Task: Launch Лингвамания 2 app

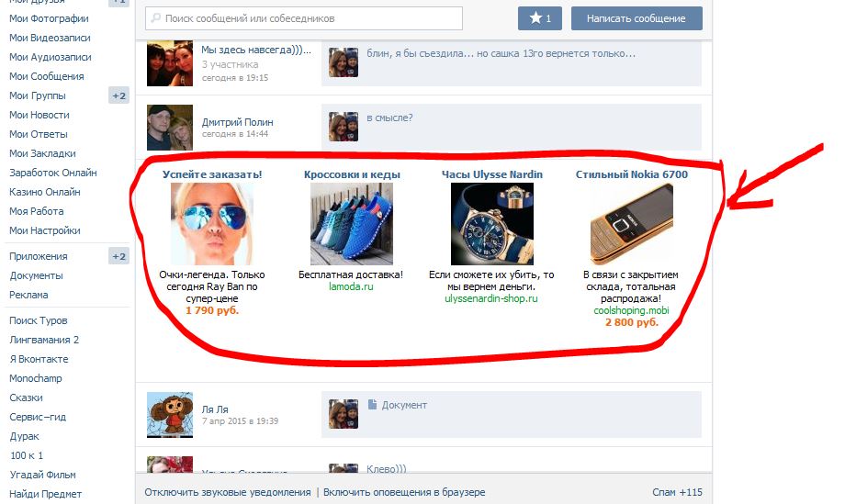Action: point(44,340)
